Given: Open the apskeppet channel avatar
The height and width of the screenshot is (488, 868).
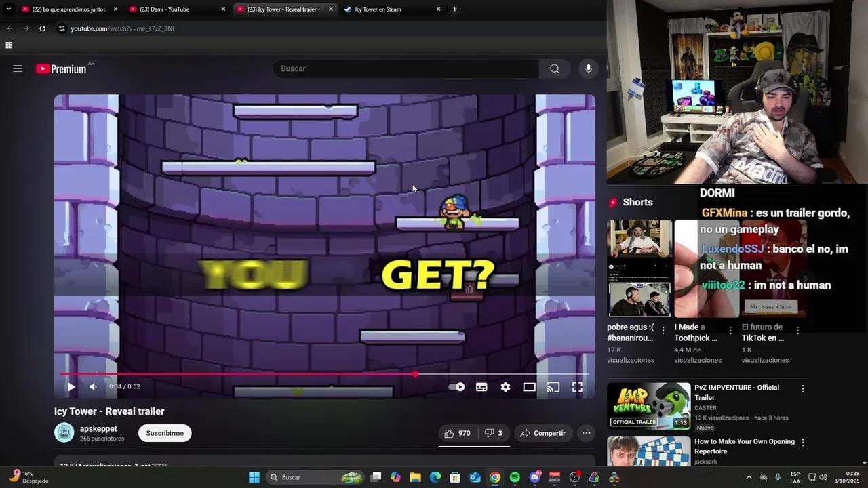Looking at the screenshot, I should pos(64,432).
